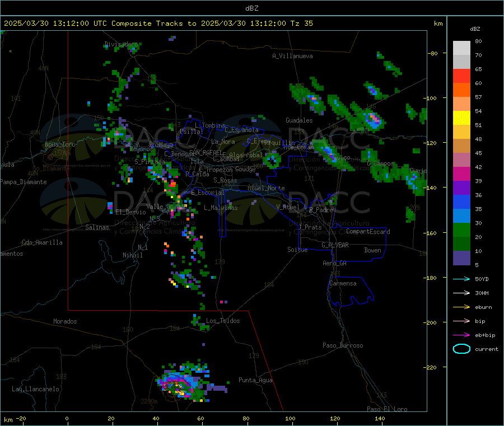Click the 'Salinas' label
The height and width of the screenshot is (426, 504).
[x=97, y=227]
